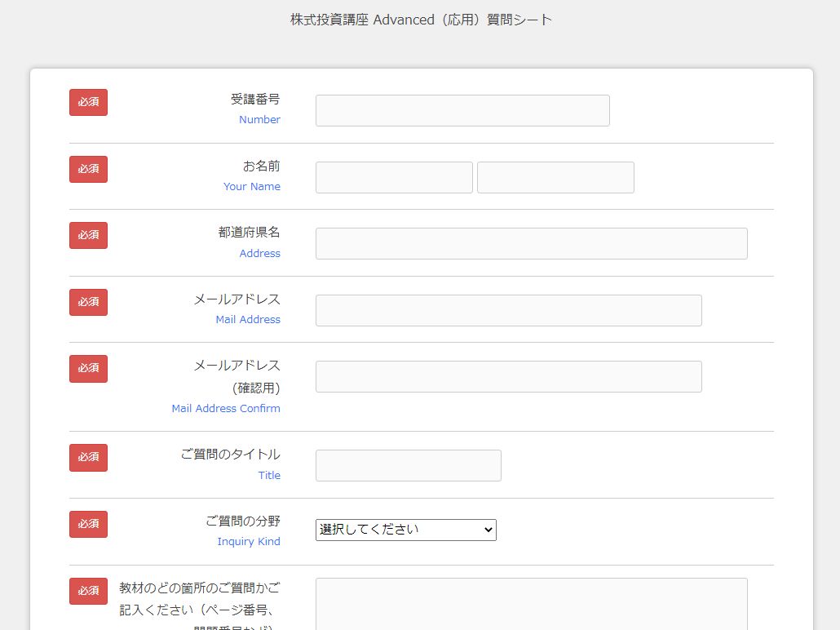Click the ご質問のタイトル text field
Screen dimensions: 840x630
pyautogui.click(x=408, y=466)
